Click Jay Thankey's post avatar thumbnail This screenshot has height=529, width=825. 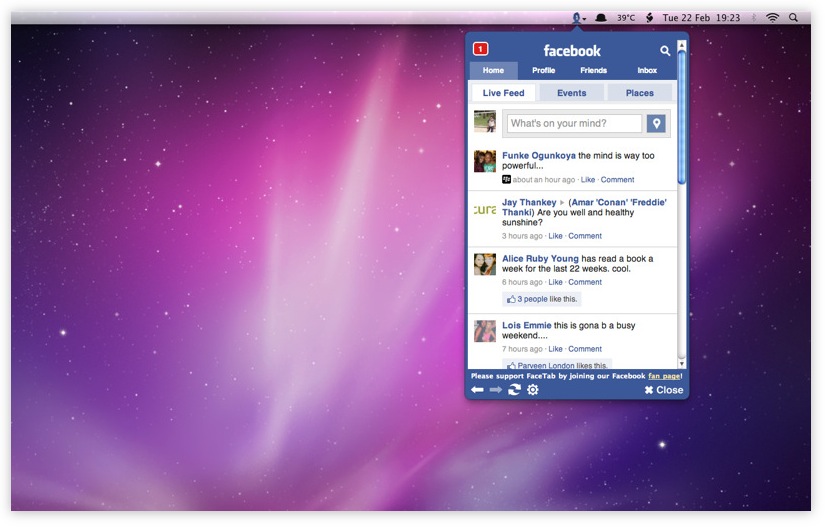pyautogui.click(x=485, y=209)
